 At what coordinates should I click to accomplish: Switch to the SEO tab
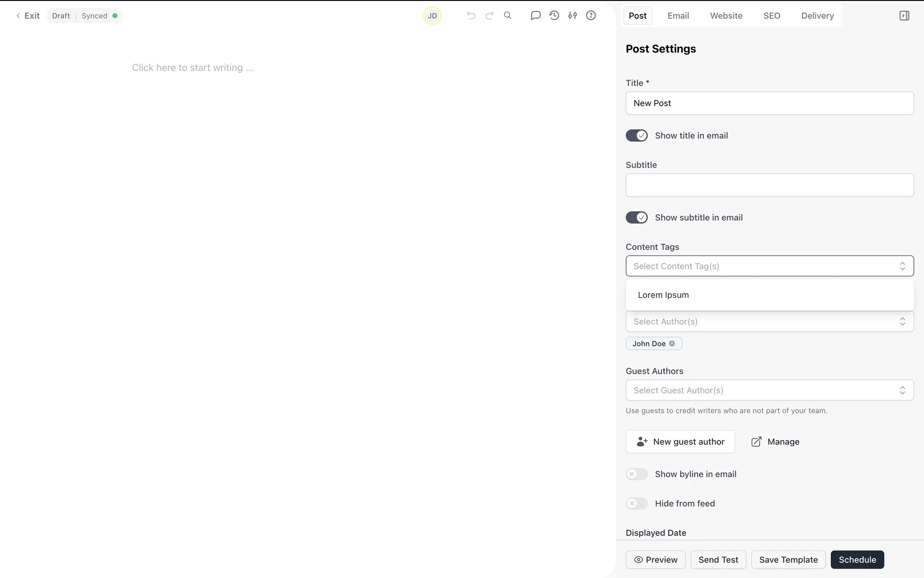coord(771,16)
